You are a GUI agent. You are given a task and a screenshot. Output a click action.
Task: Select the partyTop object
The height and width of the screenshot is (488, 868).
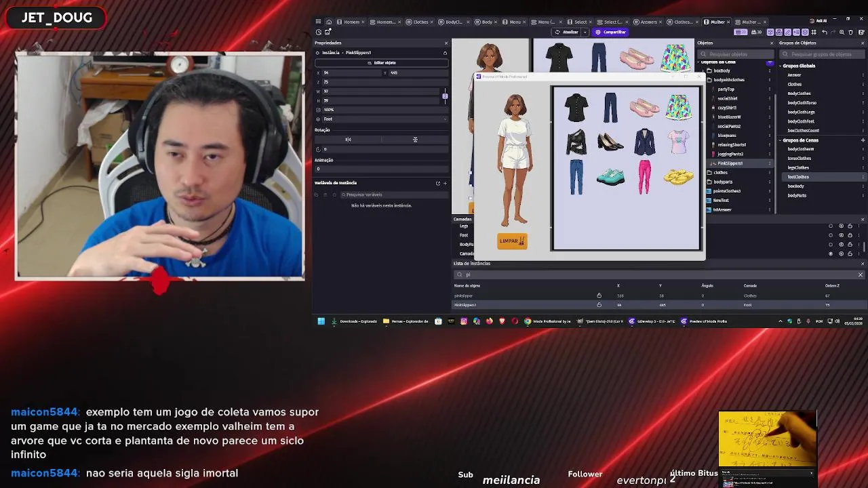coord(726,89)
